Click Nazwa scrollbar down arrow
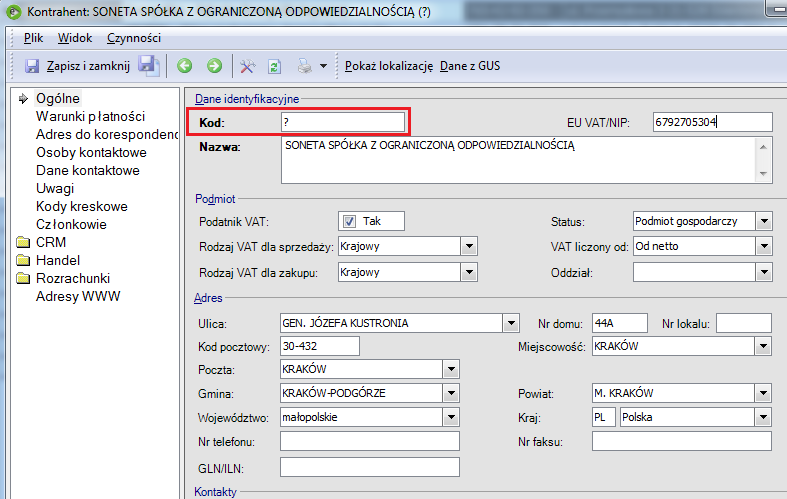Screen dimensions: 787x499 click(763, 174)
